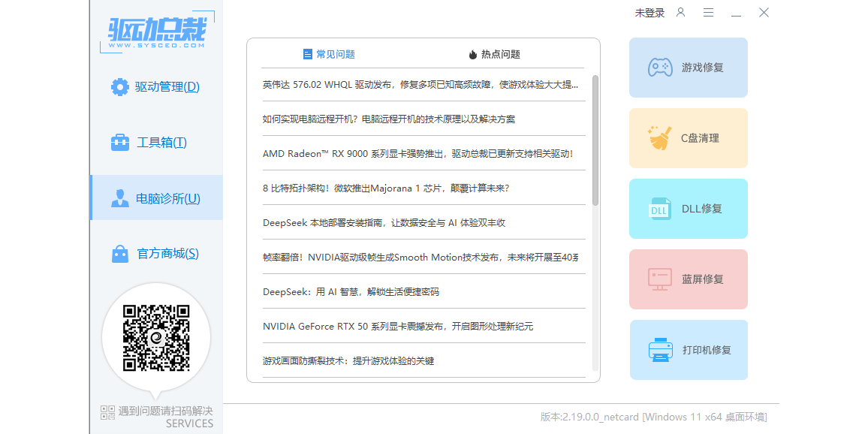Image resolution: width=868 pixels, height=434 pixels.
Task: Click the broom icon for C盘清理
Action: [x=661, y=138]
